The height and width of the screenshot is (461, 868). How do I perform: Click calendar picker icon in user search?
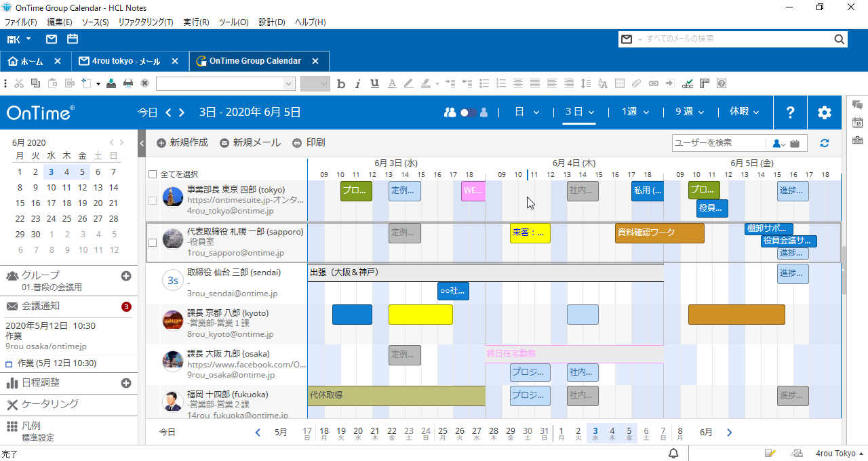click(794, 143)
